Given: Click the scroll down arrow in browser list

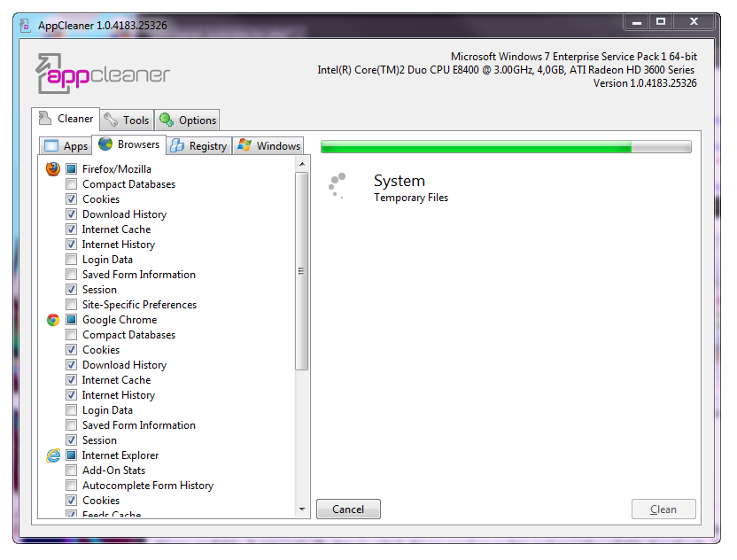Looking at the screenshot, I should click(302, 509).
